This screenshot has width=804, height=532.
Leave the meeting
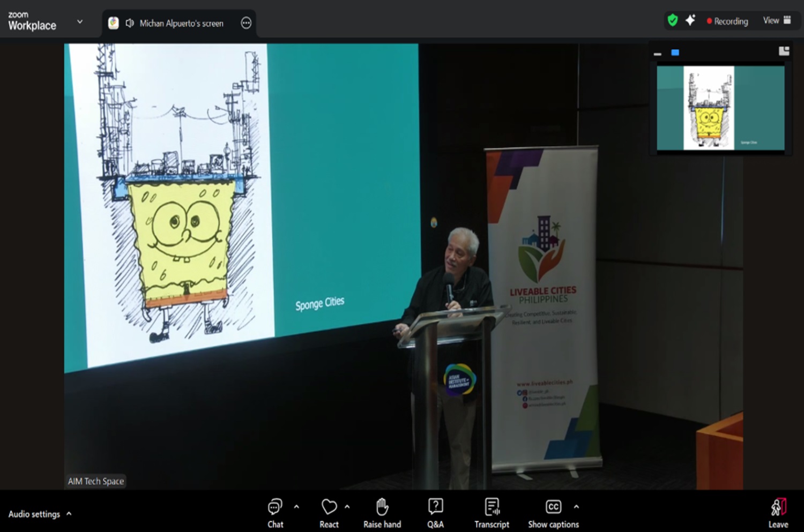pos(778,513)
